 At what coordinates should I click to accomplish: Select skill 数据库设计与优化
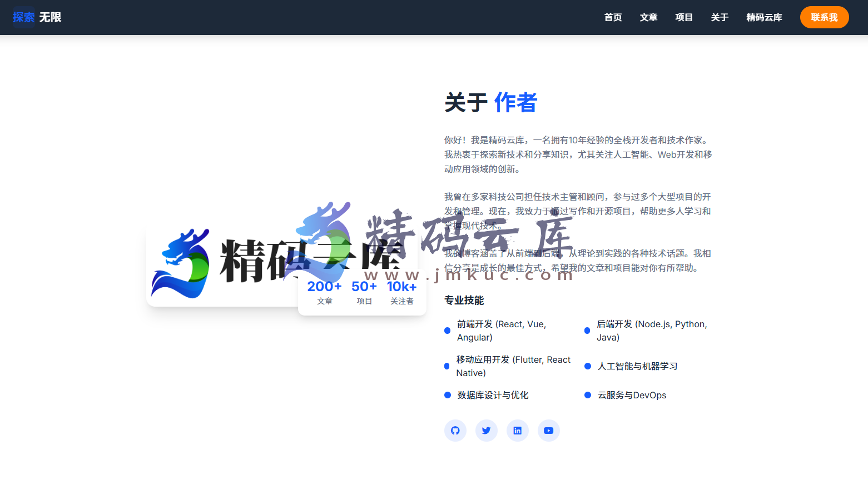click(487, 395)
